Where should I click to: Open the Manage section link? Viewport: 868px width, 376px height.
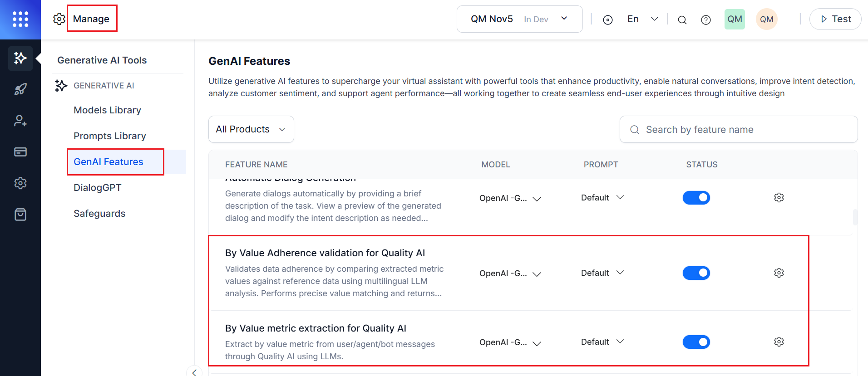[x=91, y=19]
